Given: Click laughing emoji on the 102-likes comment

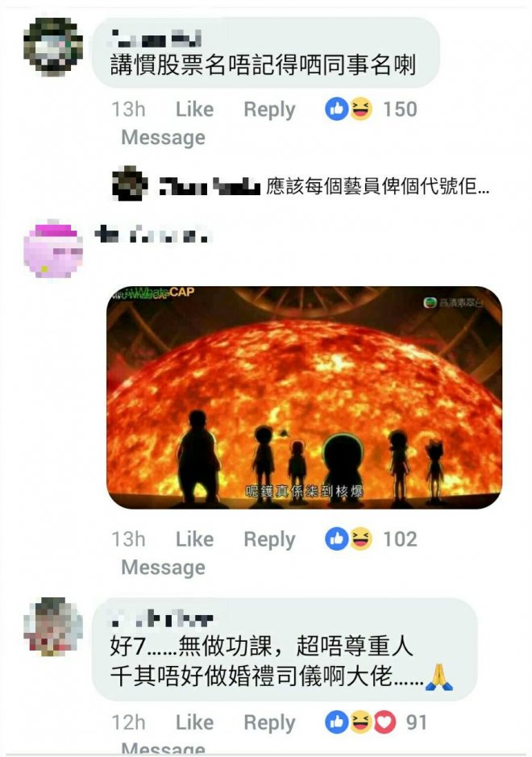Looking at the screenshot, I should pyautogui.click(x=360, y=539).
